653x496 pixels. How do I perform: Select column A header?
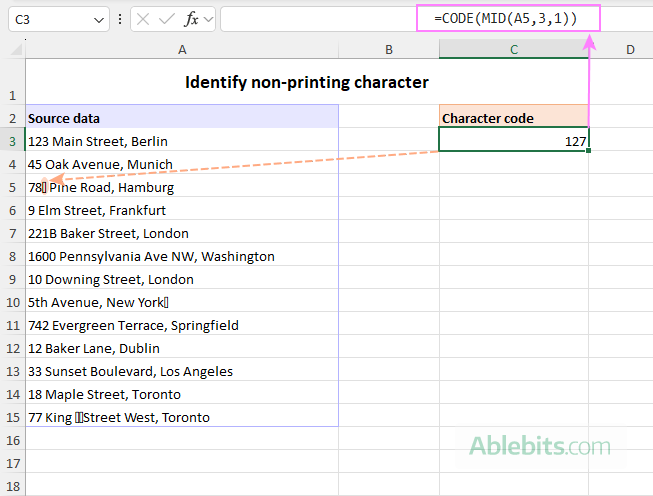pos(182,50)
